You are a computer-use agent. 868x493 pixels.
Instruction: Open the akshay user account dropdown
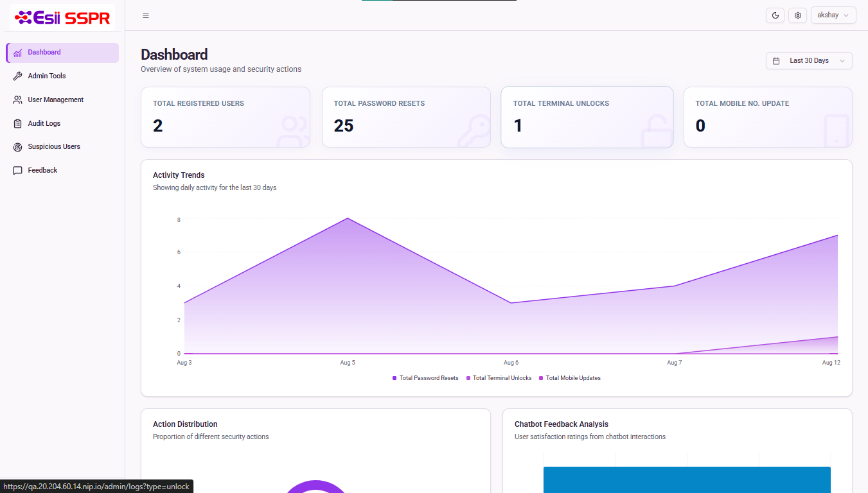point(833,15)
